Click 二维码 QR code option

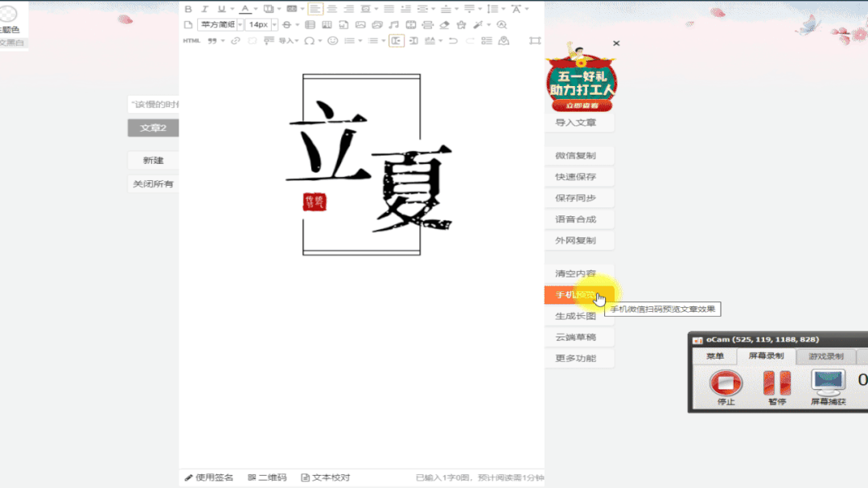pos(267,478)
